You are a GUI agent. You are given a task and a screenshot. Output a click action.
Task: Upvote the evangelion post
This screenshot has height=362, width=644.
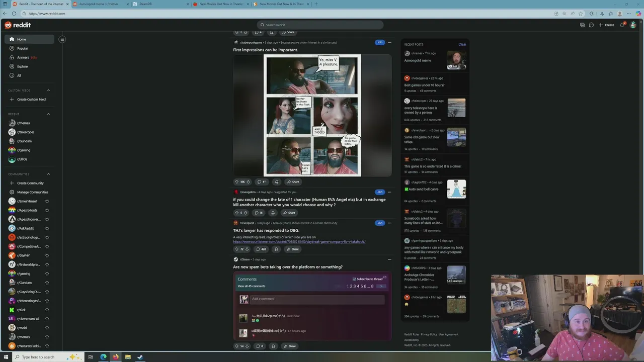(x=236, y=213)
